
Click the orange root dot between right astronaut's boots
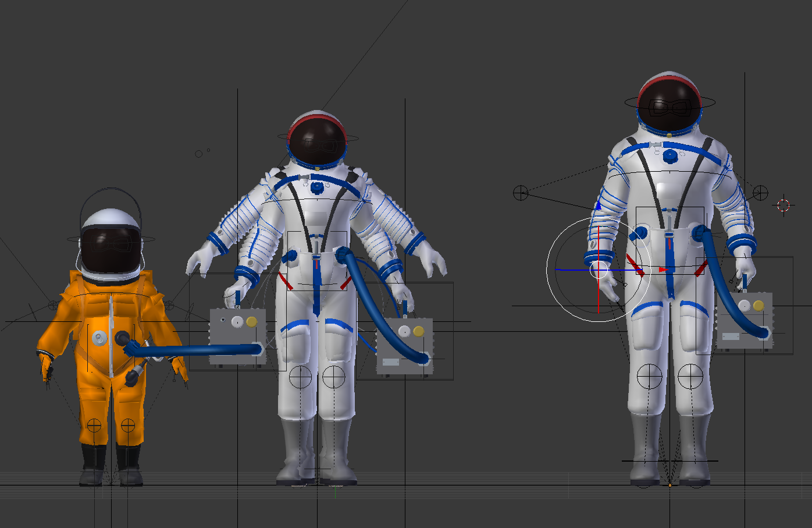(670, 484)
